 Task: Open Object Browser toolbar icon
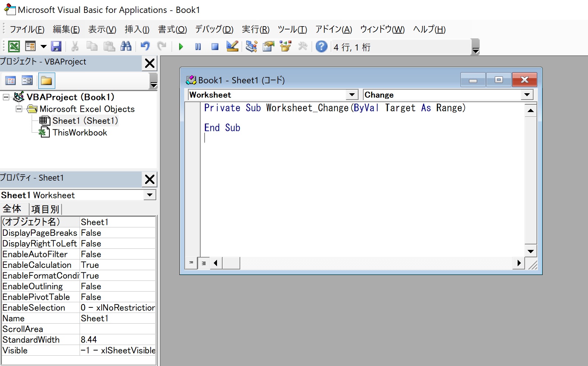point(286,46)
